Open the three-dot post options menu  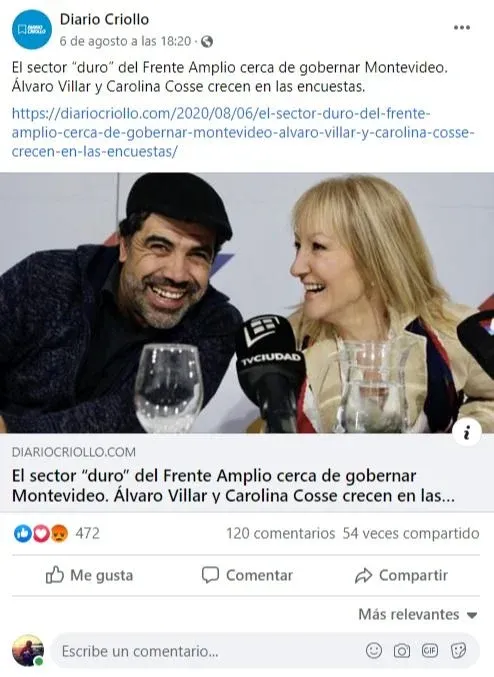click(x=462, y=28)
